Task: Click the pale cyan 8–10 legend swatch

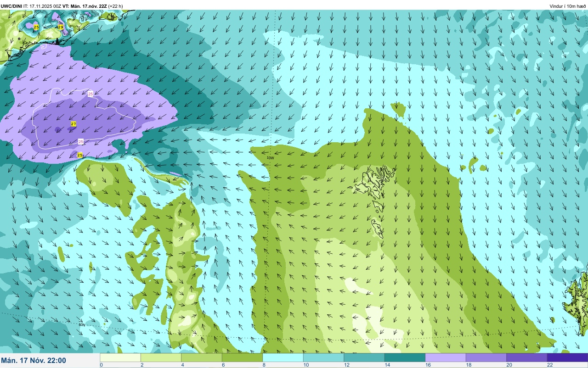Action: tap(283, 357)
